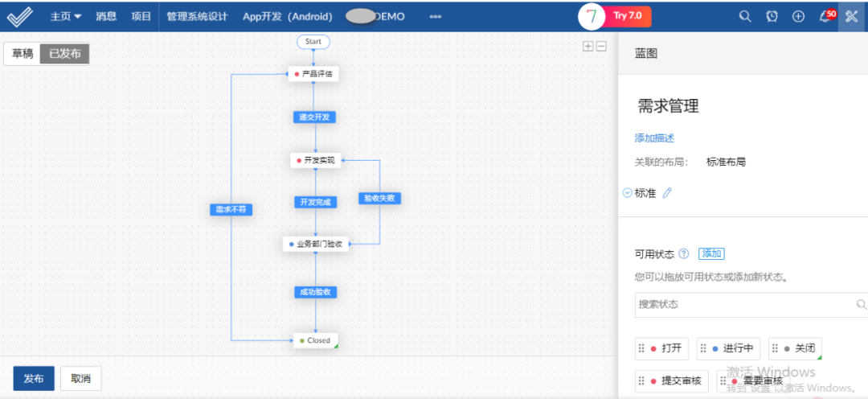Select the 关闭 available status chip

[796, 348]
